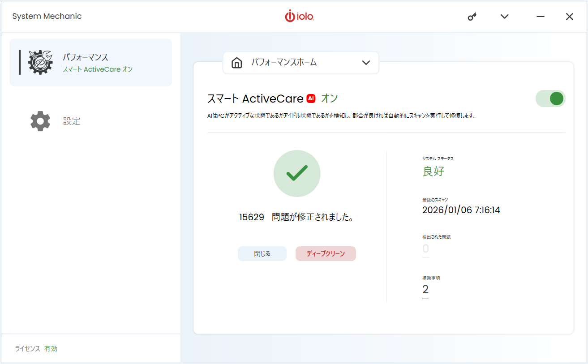Click the red AI badge beside スマート ActiveCare

[311, 98]
